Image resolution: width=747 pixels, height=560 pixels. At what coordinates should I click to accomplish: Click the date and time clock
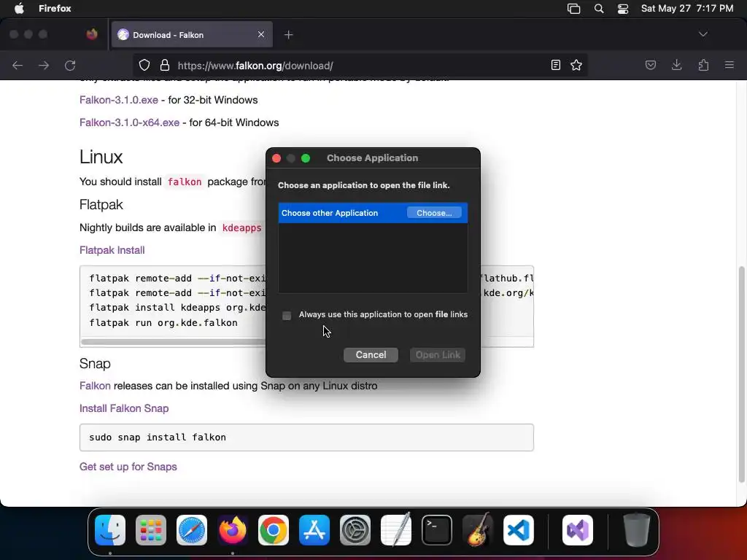687,9
